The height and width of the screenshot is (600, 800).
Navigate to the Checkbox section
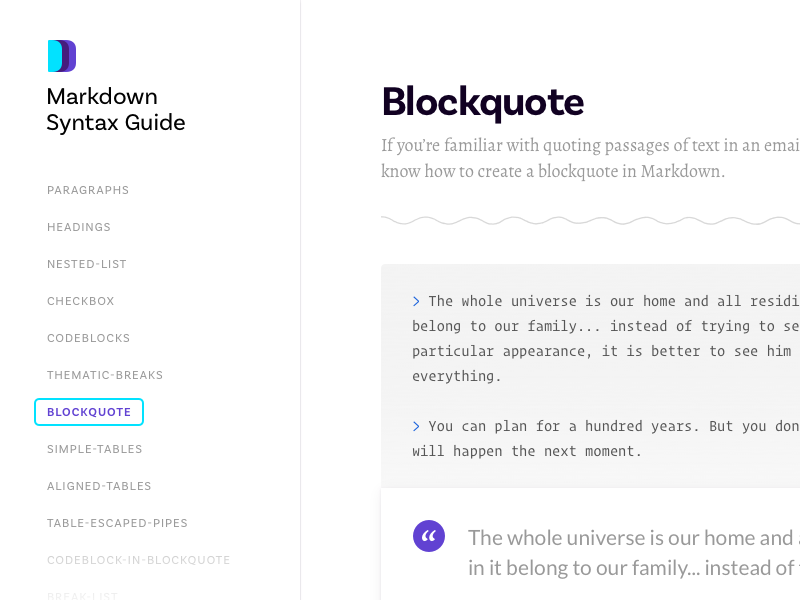81,301
